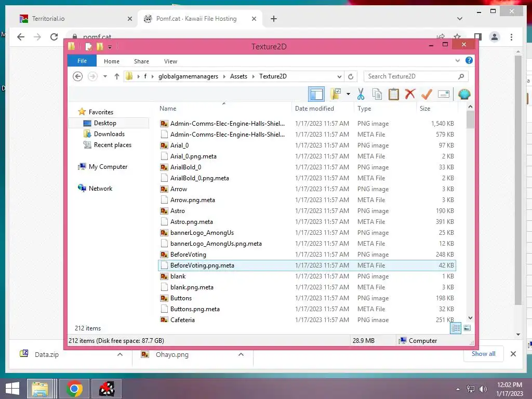Switch to the View ribbon tab

coord(170,61)
